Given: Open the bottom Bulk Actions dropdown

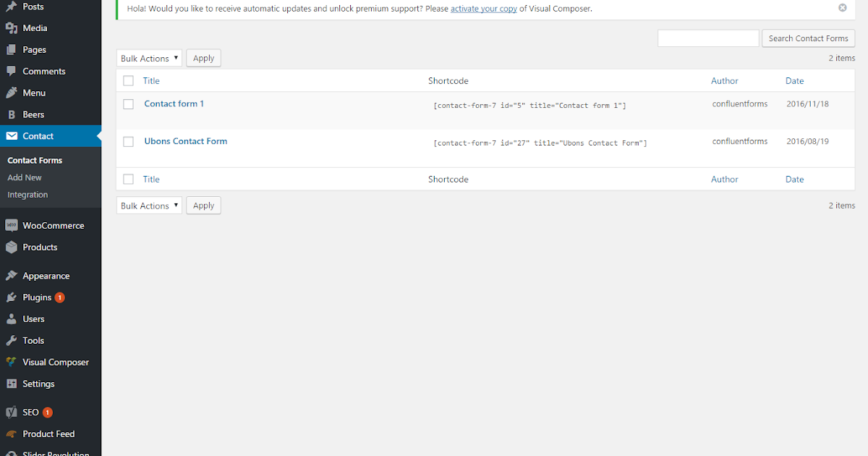Looking at the screenshot, I should point(149,205).
